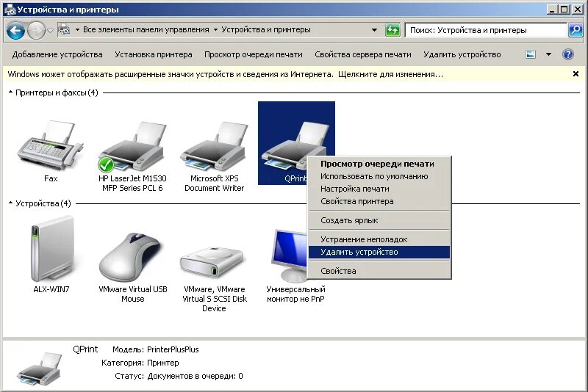
Task: Collapse the 'Устройства (4)' group
Action: pyautogui.click(x=10, y=203)
